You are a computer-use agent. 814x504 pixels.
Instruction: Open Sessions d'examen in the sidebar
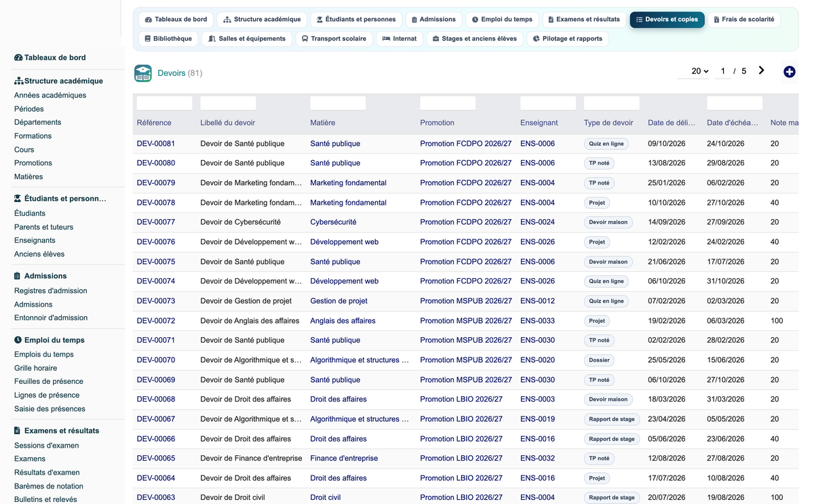click(x=47, y=446)
